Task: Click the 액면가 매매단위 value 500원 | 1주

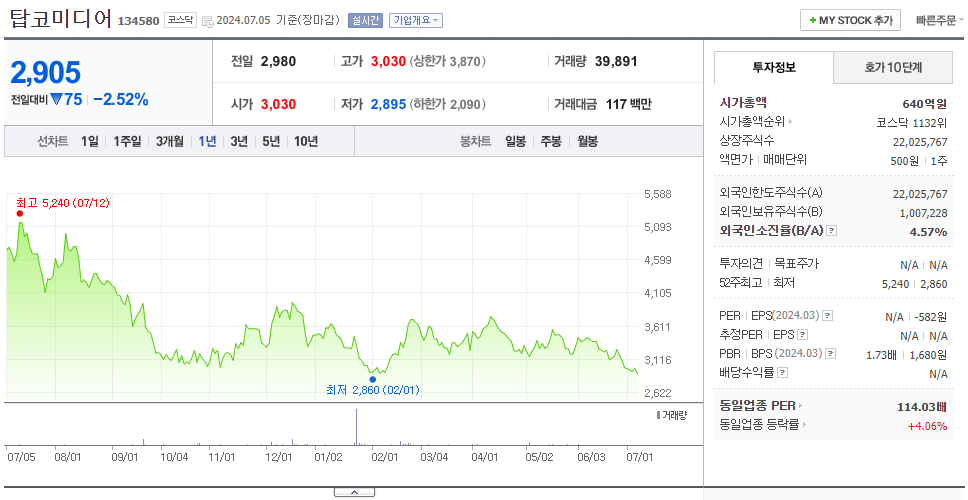Action: [x=920, y=160]
